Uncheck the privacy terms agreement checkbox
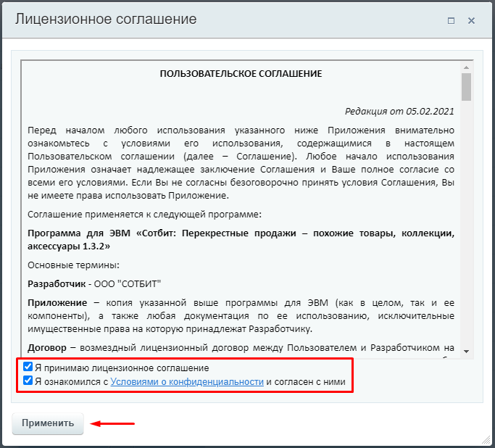 (28, 381)
